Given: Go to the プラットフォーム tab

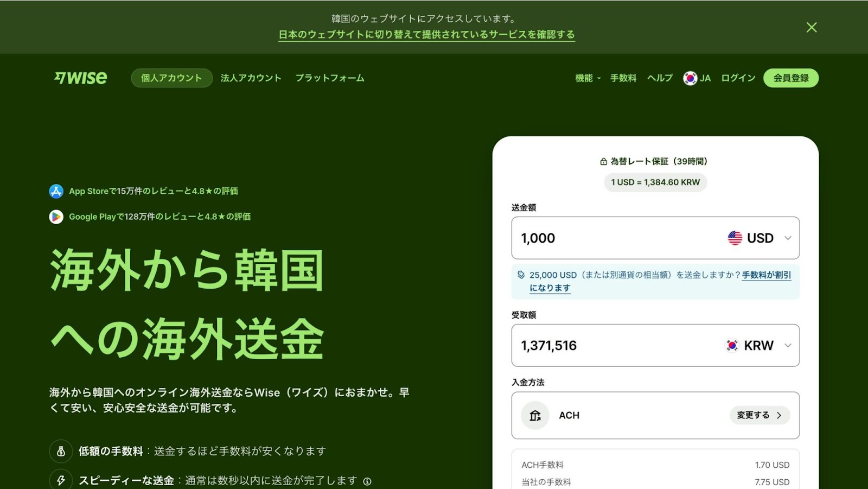Looking at the screenshot, I should coord(330,78).
